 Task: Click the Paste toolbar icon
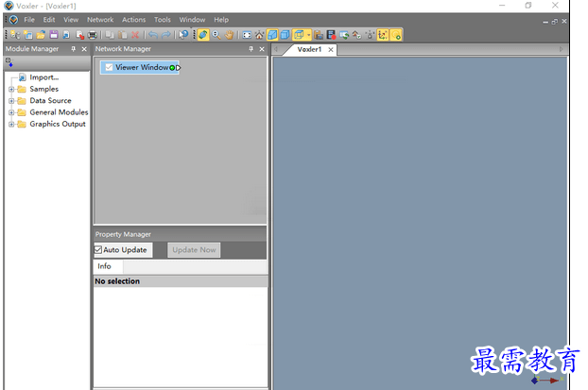122,35
